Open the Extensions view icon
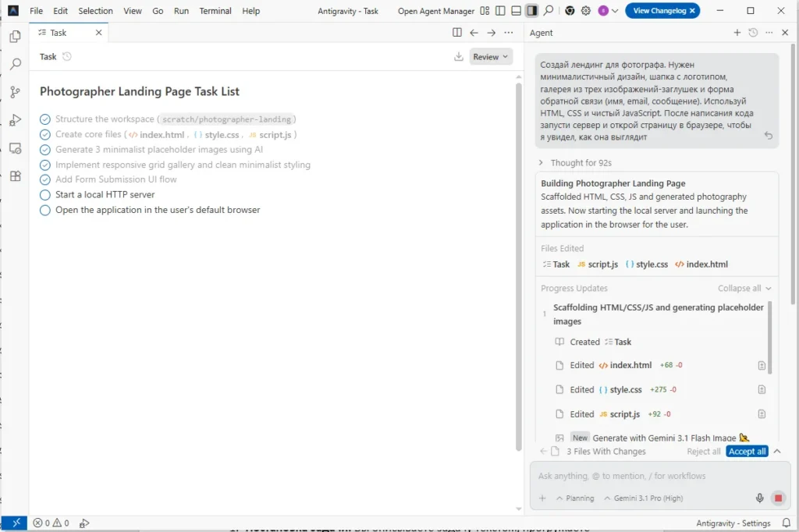 (14, 176)
